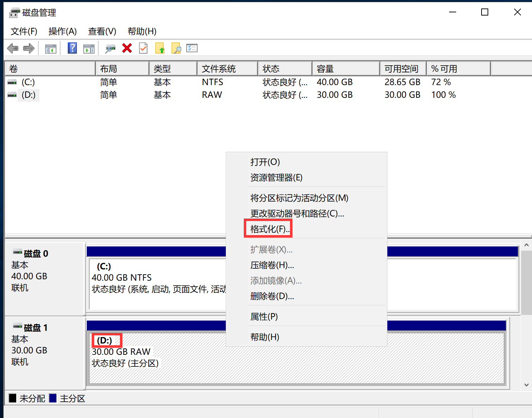Sort by the % 可用 column header
The image size is (532, 418).
[x=459, y=68]
